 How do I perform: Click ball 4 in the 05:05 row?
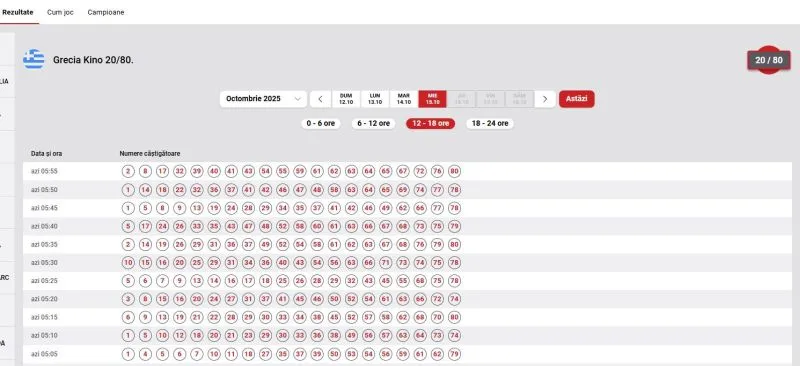pos(145,354)
